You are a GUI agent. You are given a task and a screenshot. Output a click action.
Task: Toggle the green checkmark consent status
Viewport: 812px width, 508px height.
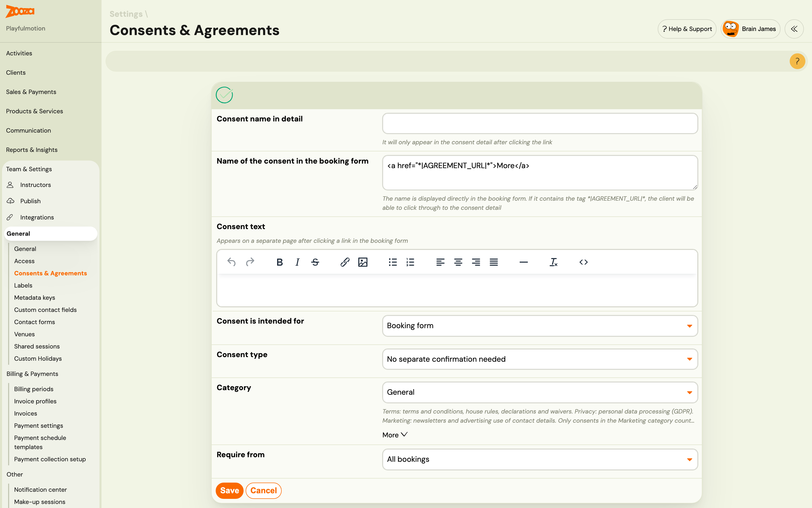coord(224,95)
